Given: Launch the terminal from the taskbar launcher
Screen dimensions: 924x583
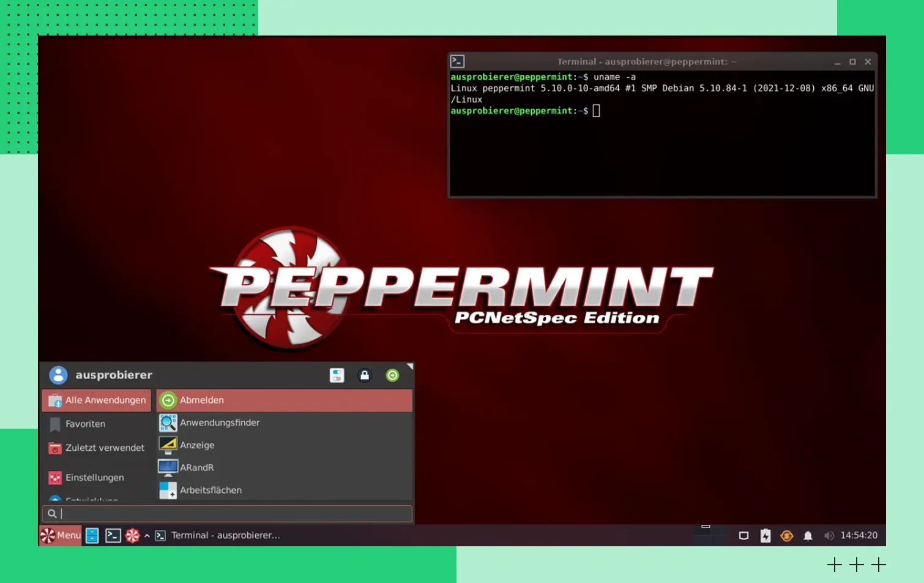Looking at the screenshot, I should [113, 536].
